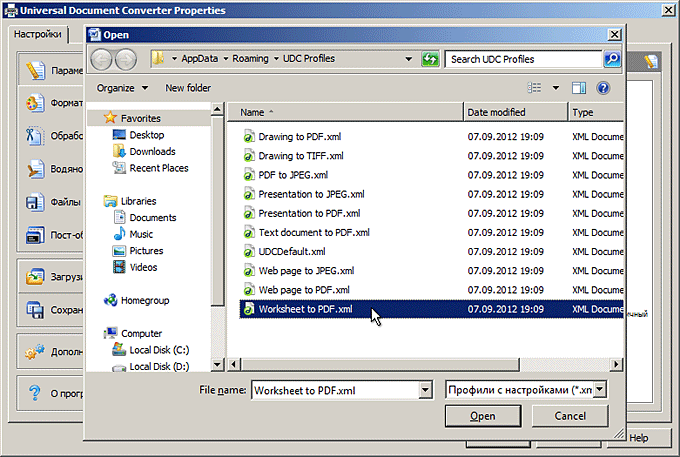Click the Local Disk (C:) drive icon
680x457 pixels.
[119, 349]
